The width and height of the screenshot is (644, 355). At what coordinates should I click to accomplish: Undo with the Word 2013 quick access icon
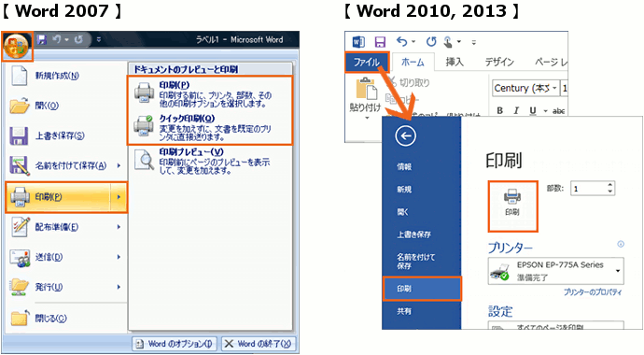point(402,41)
